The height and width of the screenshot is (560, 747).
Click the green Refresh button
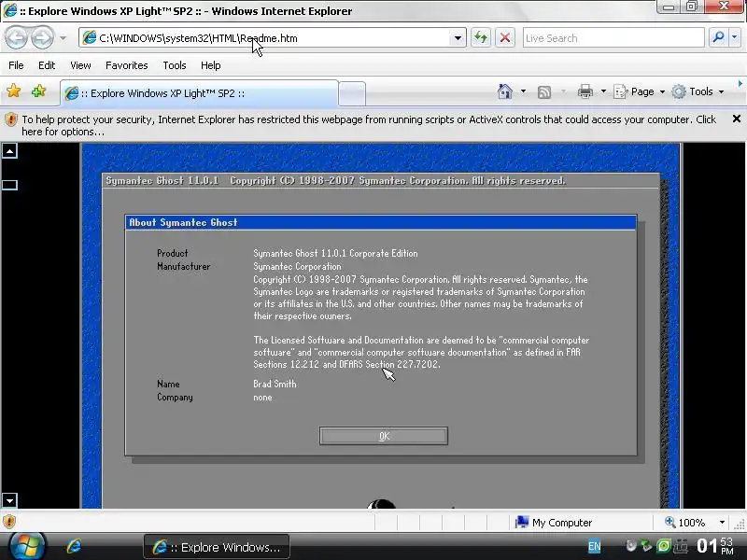point(481,37)
